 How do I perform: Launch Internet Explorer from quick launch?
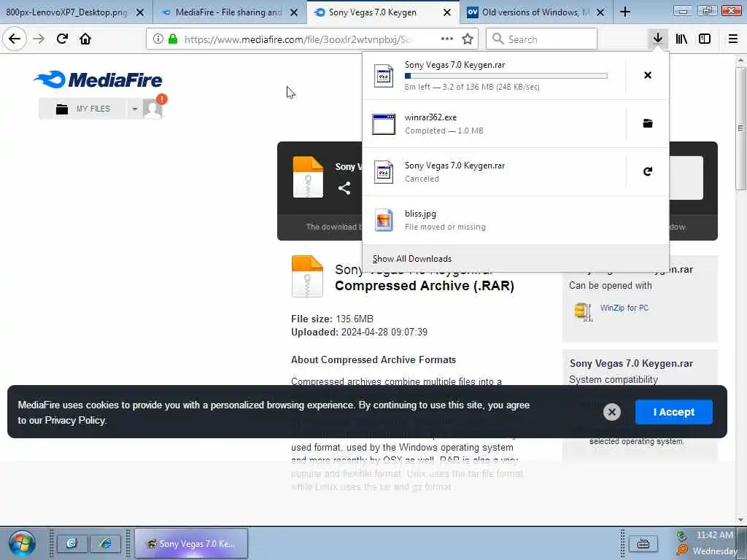106,543
